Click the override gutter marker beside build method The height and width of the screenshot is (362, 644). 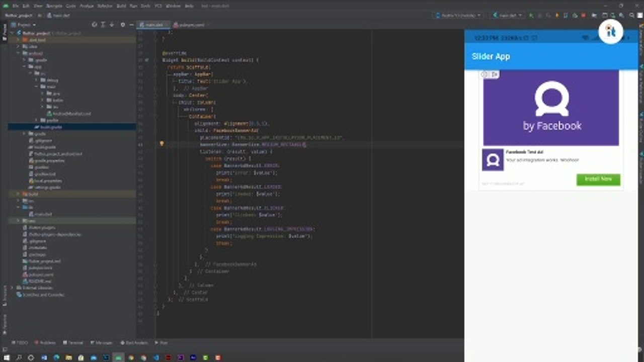tap(146, 60)
